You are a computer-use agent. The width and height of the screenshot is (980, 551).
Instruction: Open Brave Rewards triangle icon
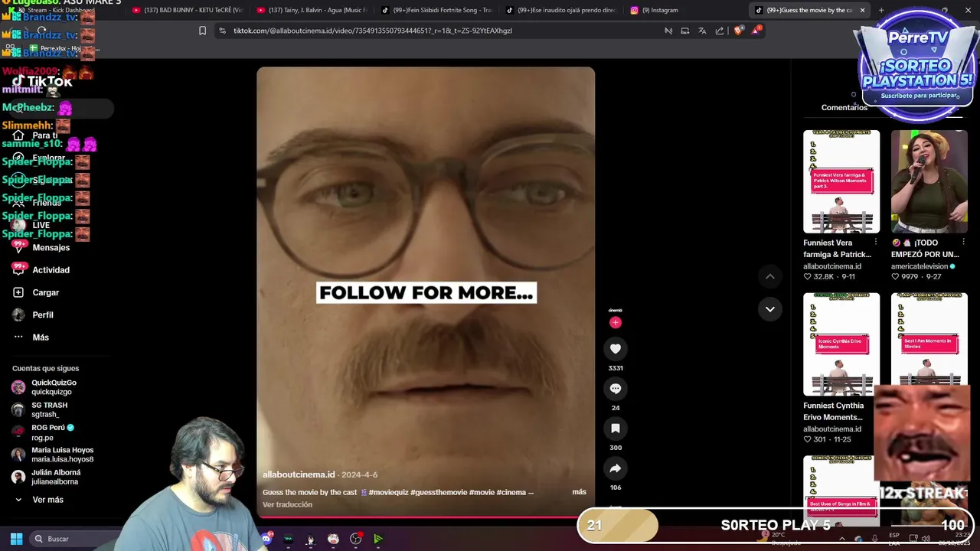(x=756, y=30)
